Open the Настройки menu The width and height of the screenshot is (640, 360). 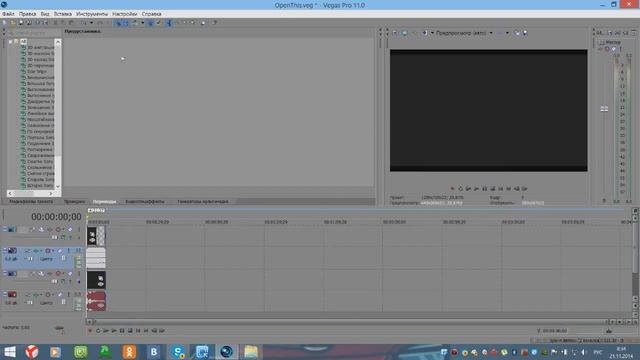tap(124, 14)
